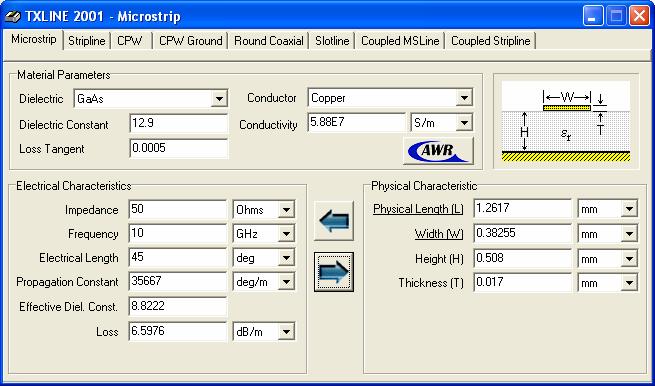Open the Height mm units dropdown

[x=629, y=259]
